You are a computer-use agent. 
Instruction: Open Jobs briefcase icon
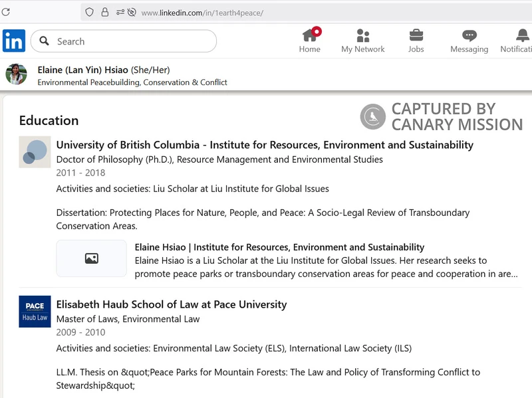(x=416, y=35)
